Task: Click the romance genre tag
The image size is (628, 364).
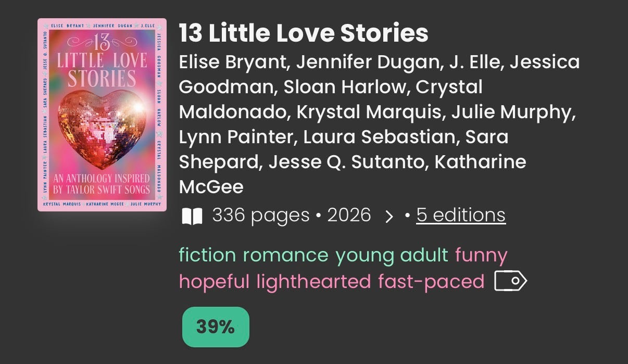Action: point(285,255)
